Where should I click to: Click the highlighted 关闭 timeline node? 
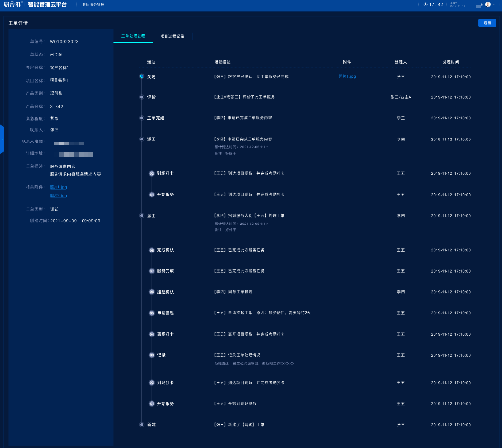click(142, 76)
